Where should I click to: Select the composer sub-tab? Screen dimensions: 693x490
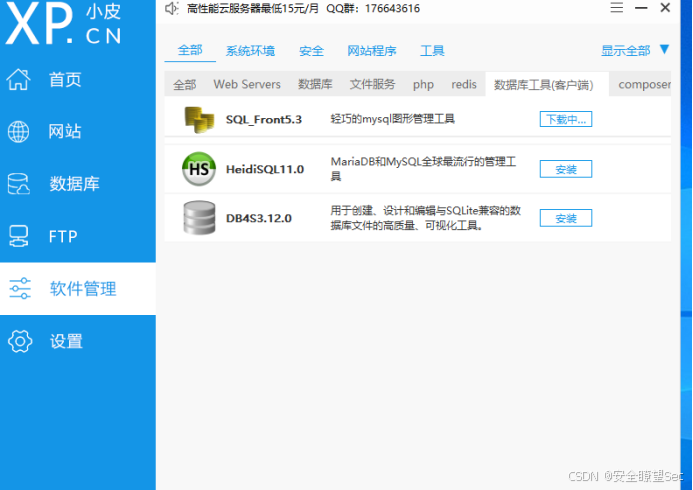(x=644, y=84)
